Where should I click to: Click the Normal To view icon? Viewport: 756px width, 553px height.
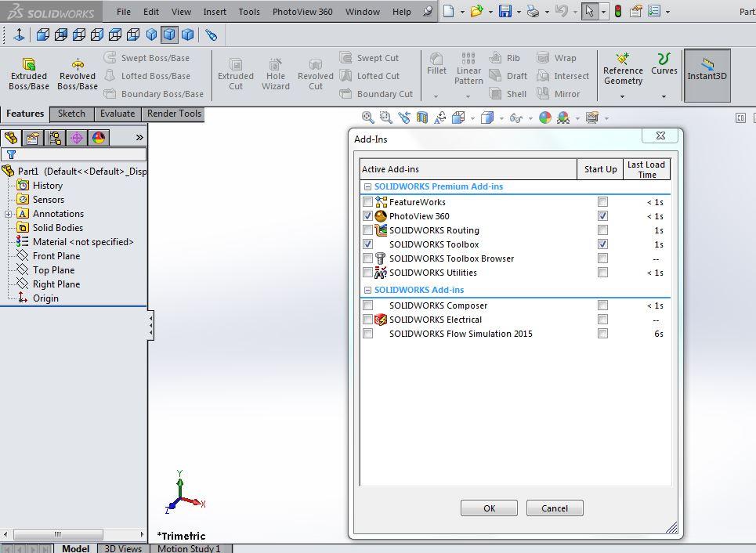click(19, 34)
